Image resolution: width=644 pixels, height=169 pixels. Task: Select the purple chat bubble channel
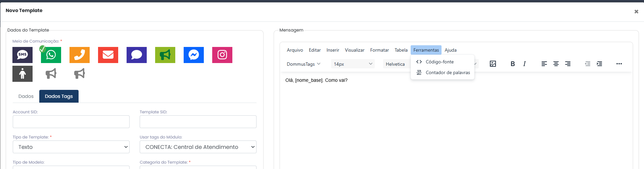coord(137,55)
